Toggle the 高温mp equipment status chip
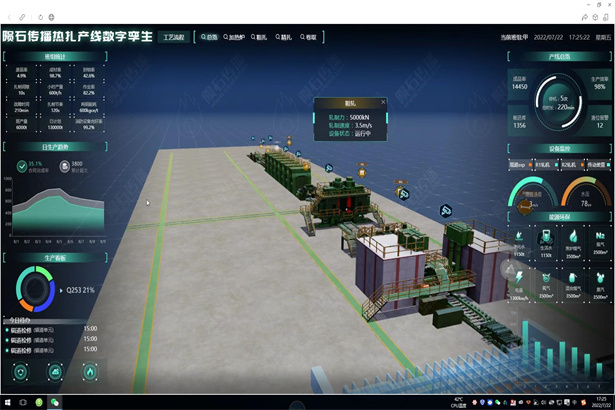 pos(520,165)
